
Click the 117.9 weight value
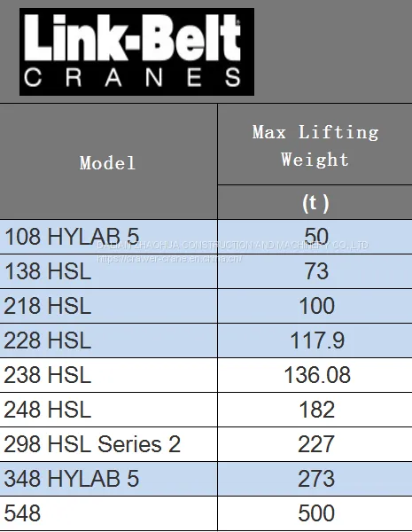pyautogui.click(x=317, y=340)
